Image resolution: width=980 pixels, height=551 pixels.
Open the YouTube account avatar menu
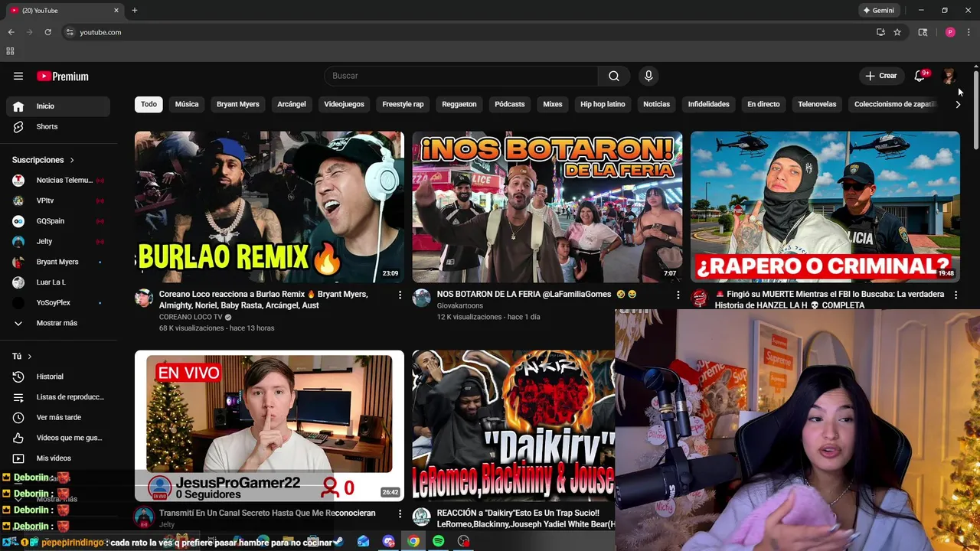click(x=949, y=76)
